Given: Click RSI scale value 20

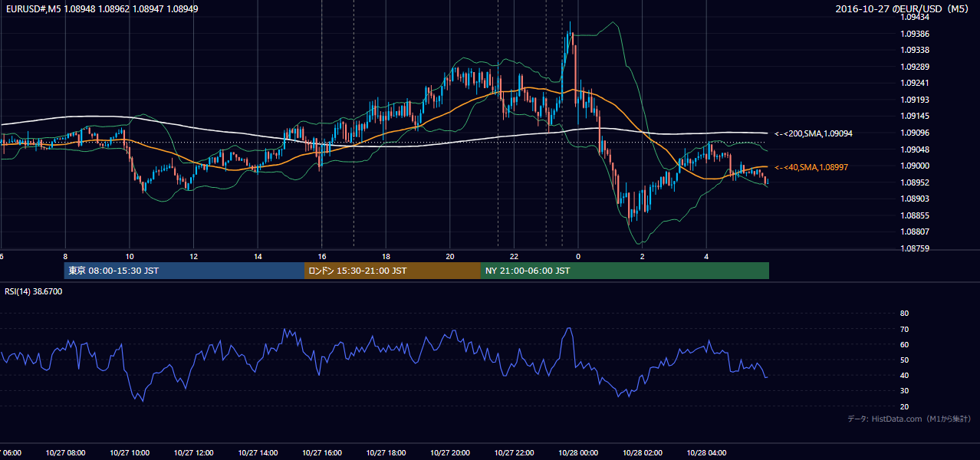Looking at the screenshot, I should coord(904,406).
